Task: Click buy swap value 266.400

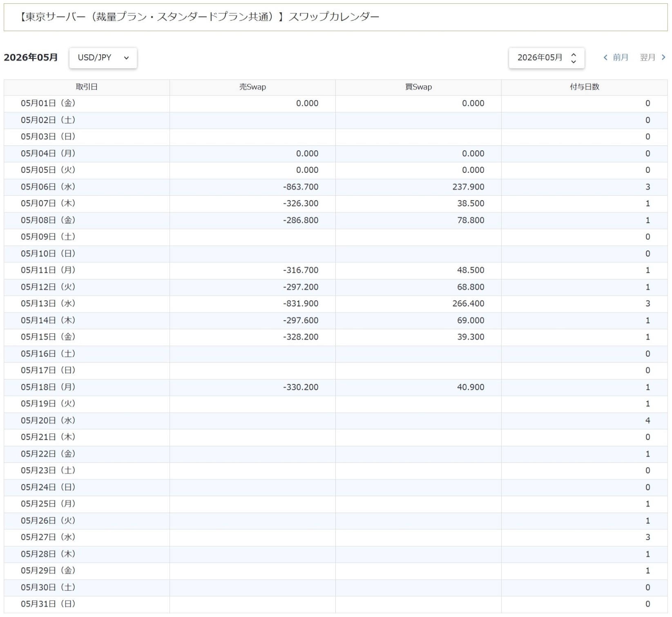Action: [468, 303]
